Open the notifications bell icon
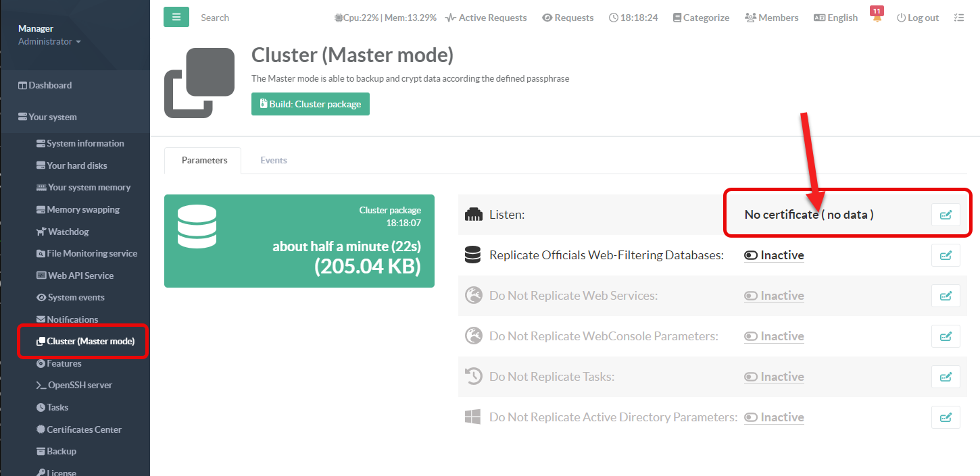Screen dimensions: 980x476 (x=877, y=18)
